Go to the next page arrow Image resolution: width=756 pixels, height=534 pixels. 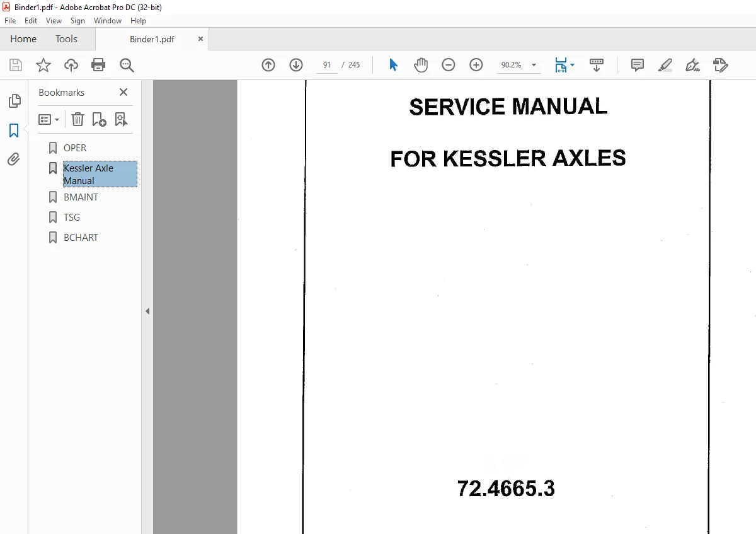coord(296,65)
